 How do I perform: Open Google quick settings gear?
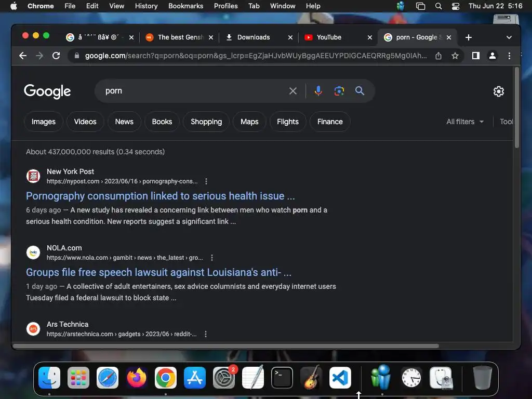[498, 91]
